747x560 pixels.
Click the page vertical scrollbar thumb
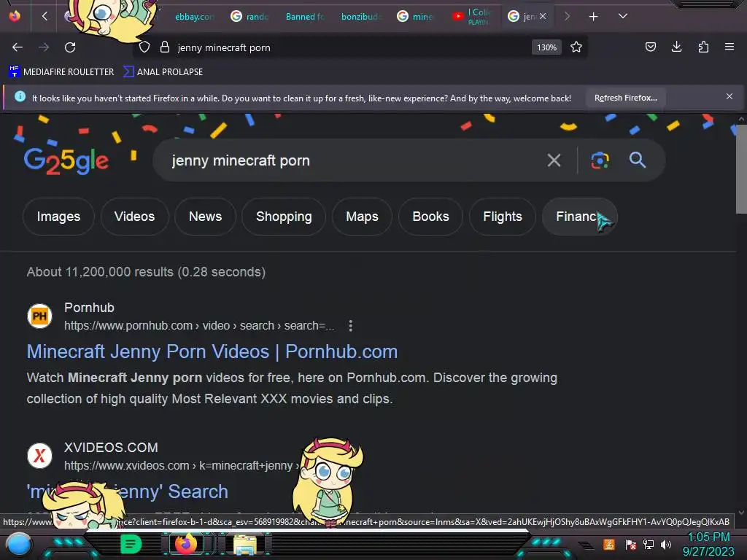pos(741,169)
